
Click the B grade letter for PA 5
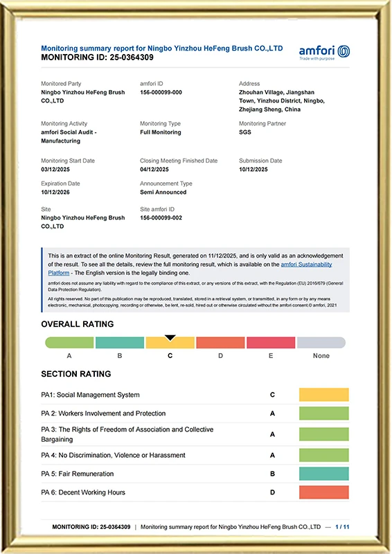272,474
